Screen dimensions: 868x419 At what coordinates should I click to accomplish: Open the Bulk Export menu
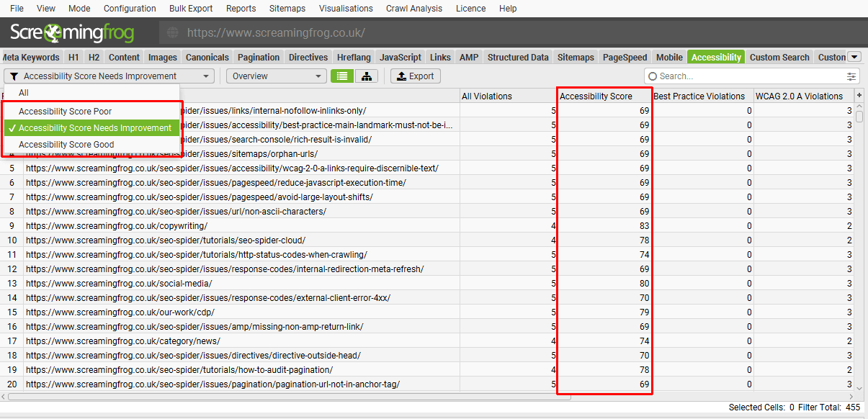pos(191,9)
